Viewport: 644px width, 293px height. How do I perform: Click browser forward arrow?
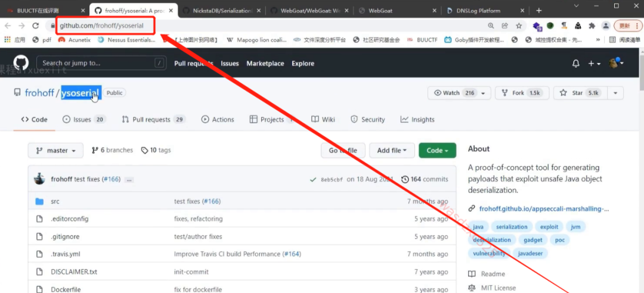[x=22, y=26]
